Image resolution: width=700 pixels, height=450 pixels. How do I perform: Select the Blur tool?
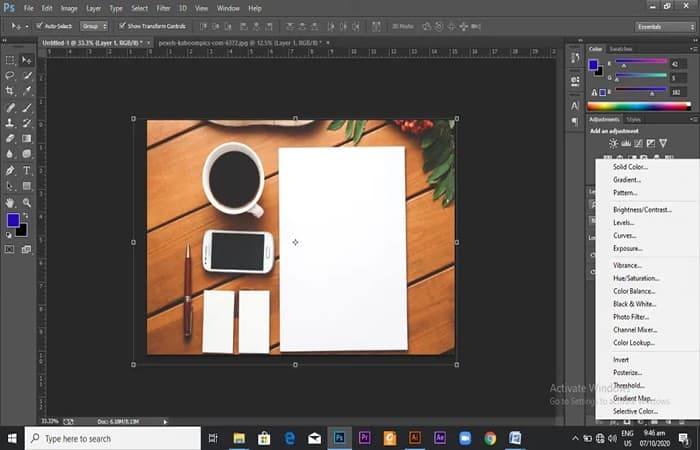pyautogui.click(x=9, y=154)
